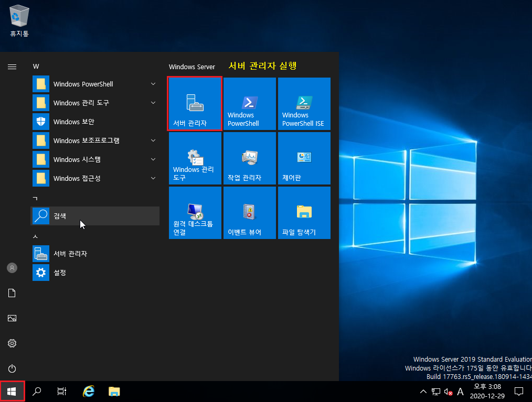The image size is (532, 402).
Task: Click the Power button in Start sidebar
Action: (x=12, y=368)
